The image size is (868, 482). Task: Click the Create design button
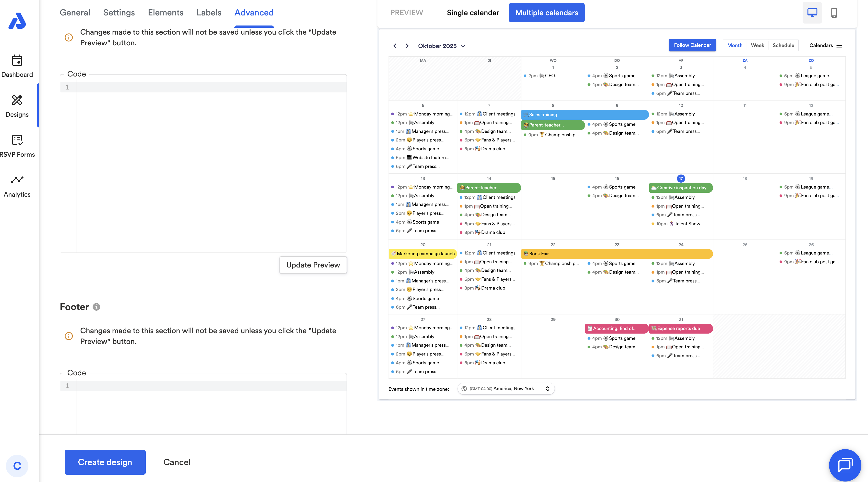coord(105,462)
